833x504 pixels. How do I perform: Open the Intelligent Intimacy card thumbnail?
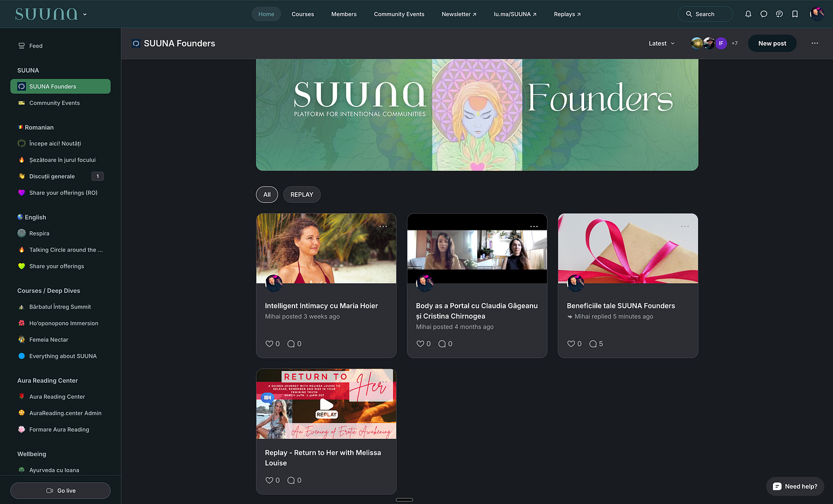(326, 249)
